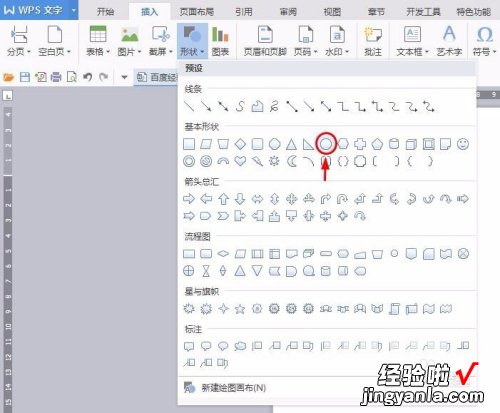This screenshot has width=500, height=413.
Task: Switch to the 视图 View tab
Action: pyautogui.click(x=332, y=12)
